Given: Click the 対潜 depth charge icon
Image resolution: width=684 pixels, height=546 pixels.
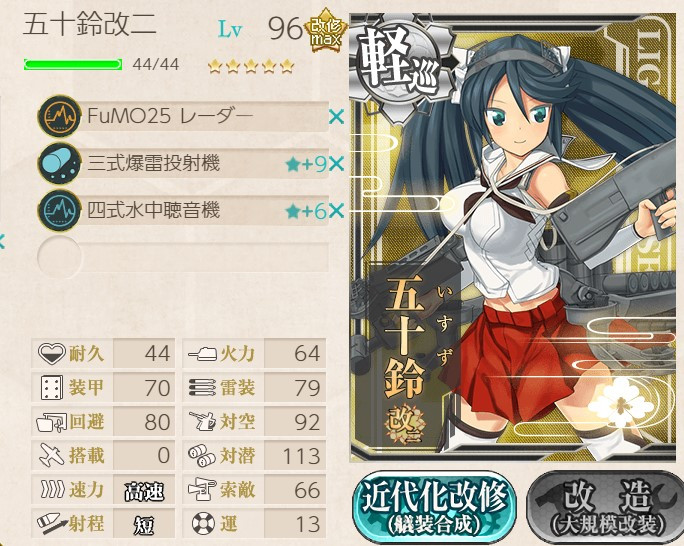Looking at the screenshot, I should [202, 455].
